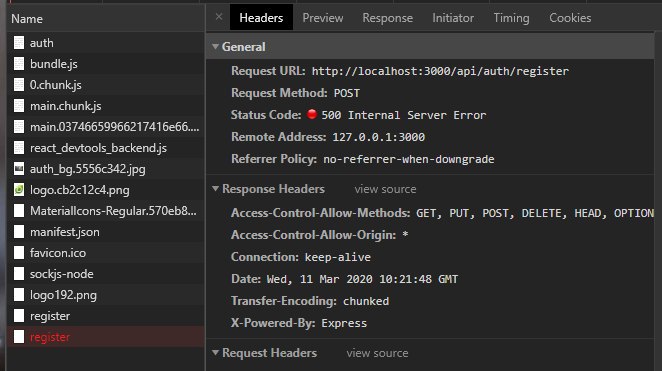Select react_devtools_backend.js request
This screenshot has height=371, width=662.
(x=106, y=148)
